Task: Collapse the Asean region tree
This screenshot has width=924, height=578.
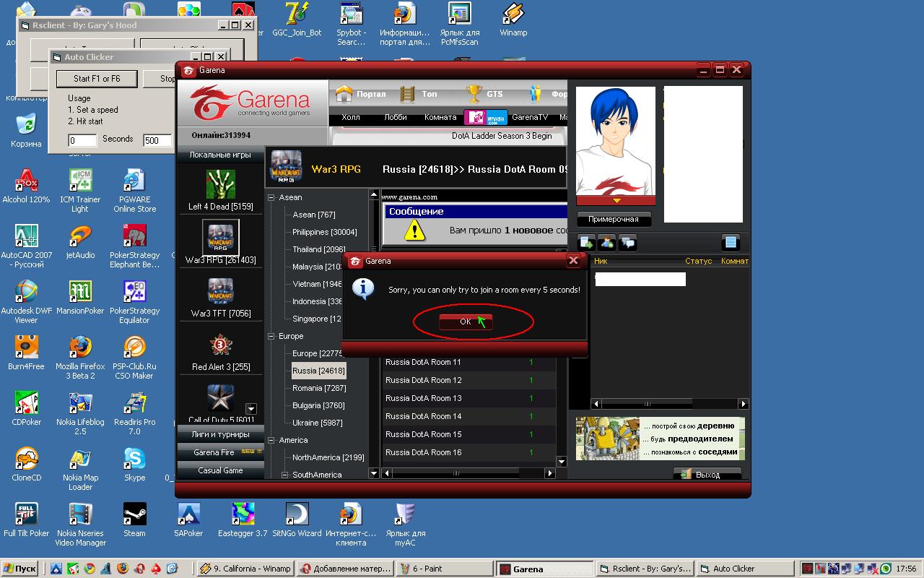Action: (x=271, y=197)
